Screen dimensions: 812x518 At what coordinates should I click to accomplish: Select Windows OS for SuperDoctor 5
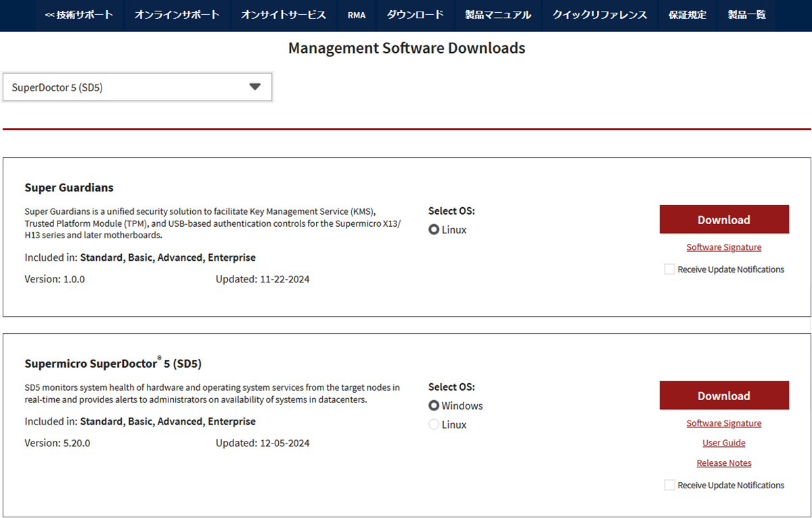click(434, 406)
